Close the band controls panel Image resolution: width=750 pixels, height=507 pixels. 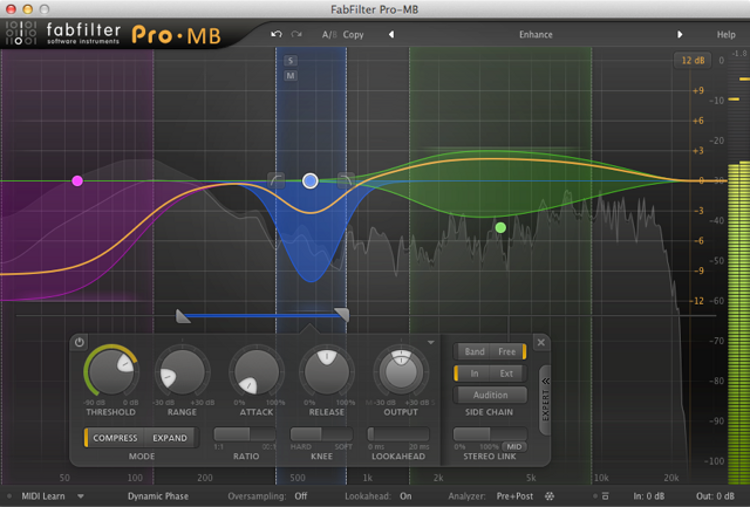[x=541, y=342]
